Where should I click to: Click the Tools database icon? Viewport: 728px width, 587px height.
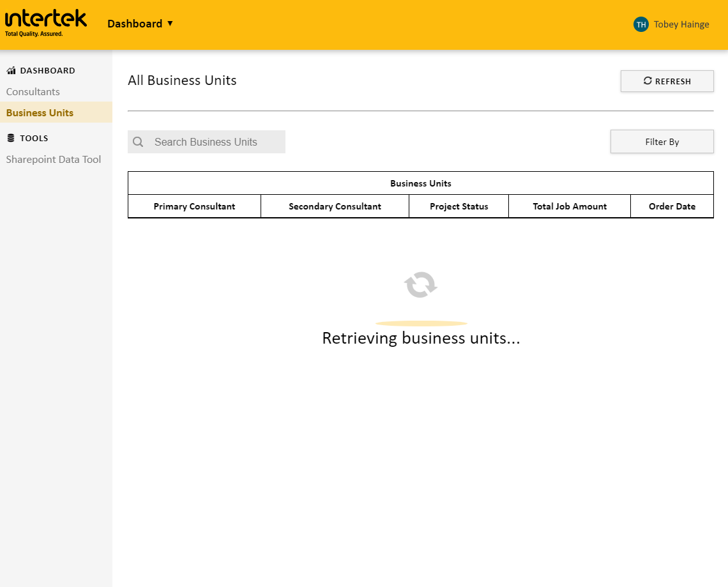point(11,138)
